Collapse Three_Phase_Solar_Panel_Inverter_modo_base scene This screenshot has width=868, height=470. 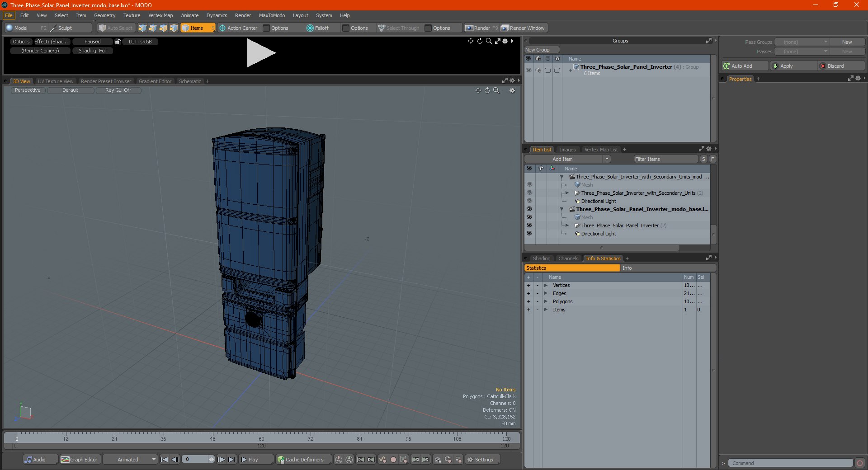[562, 209]
